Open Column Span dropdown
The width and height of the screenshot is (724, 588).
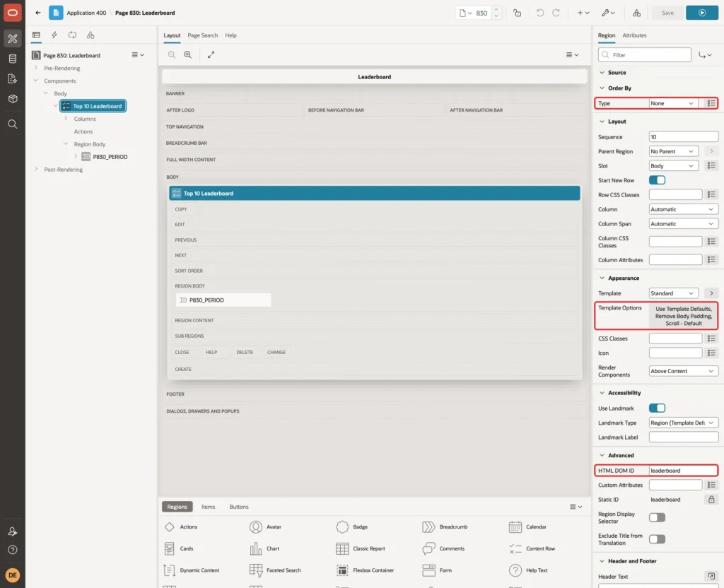click(x=684, y=224)
